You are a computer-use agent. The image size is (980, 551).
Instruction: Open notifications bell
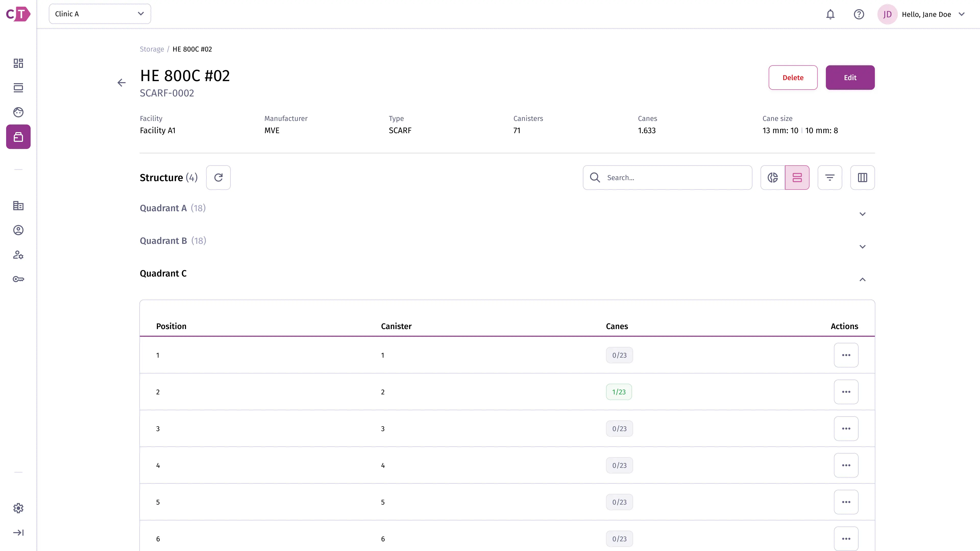coord(830,15)
